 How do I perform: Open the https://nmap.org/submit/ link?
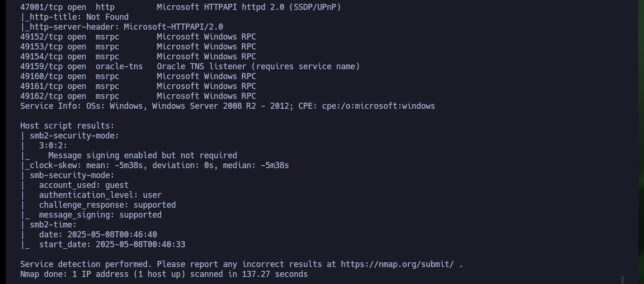point(397,264)
